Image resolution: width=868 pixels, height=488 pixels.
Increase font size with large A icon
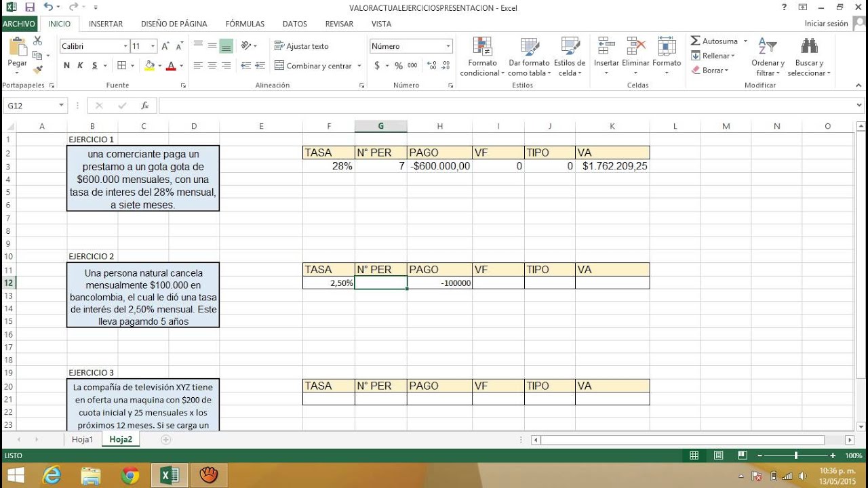[165, 46]
